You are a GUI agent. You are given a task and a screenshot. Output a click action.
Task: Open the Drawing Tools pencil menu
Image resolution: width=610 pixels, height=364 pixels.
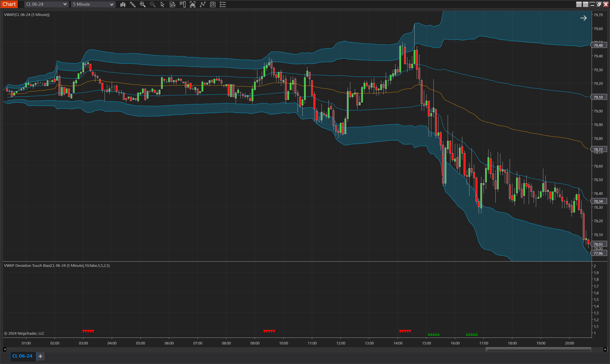click(133, 5)
